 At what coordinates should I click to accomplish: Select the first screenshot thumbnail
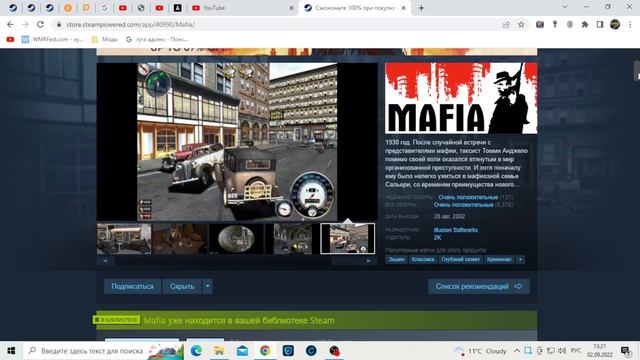[x=124, y=239]
